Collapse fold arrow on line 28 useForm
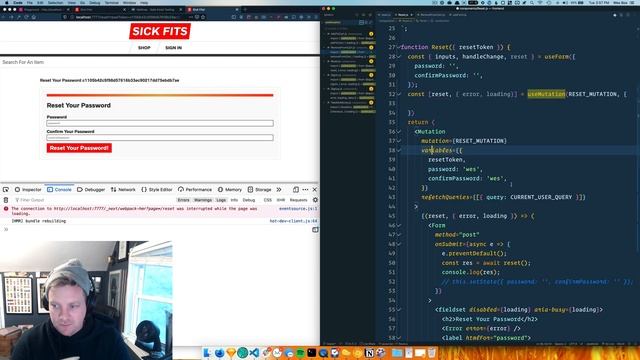This screenshot has width=640, height=360. (x=399, y=57)
